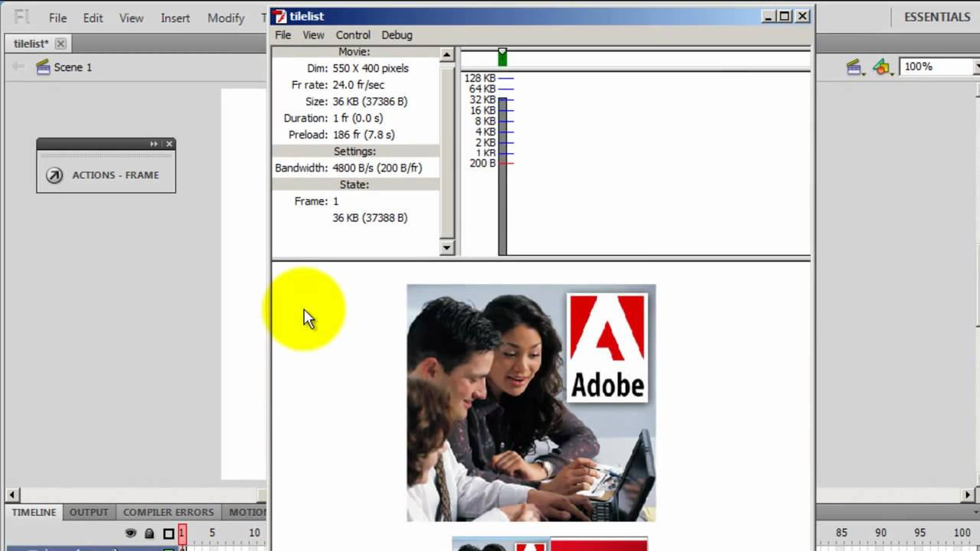Open View menu in tilelist window
Image resolution: width=980 pixels, height=551 pixels.
pos(313,34)
